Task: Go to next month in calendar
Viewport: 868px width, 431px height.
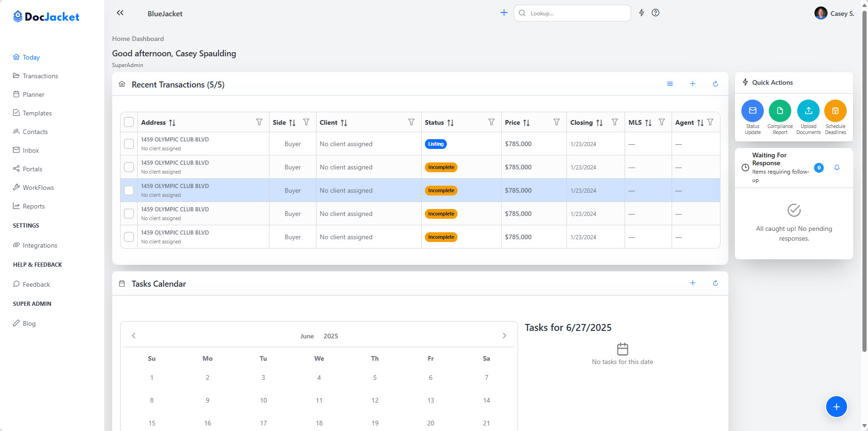Action: pyautogui.click(x=504, y=336)
